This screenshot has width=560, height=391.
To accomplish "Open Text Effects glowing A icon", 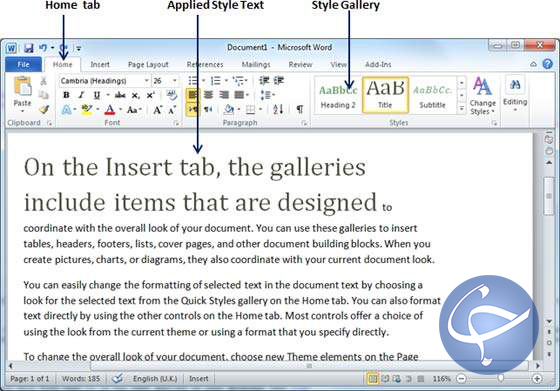I will point(66,110).
